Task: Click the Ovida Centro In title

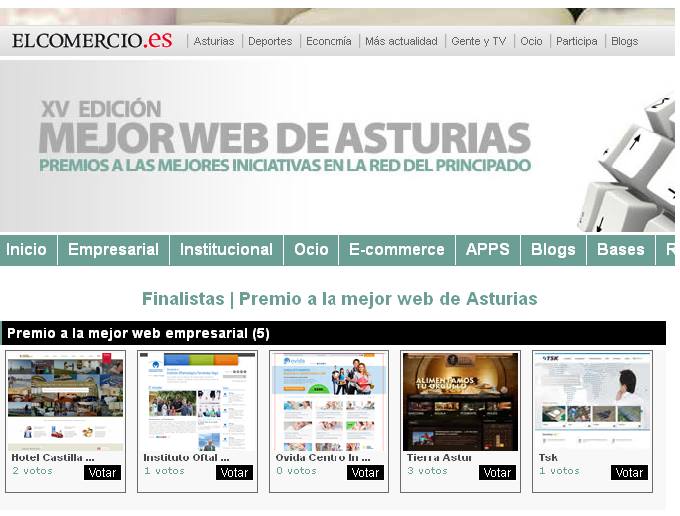Action: [323, 457]
